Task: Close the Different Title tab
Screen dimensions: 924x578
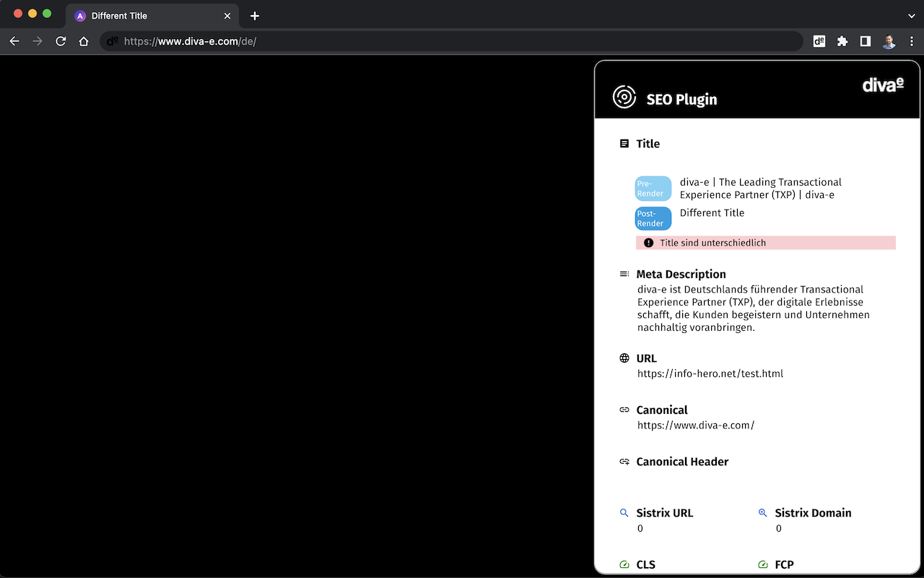Action: click(x=227, y=16)
